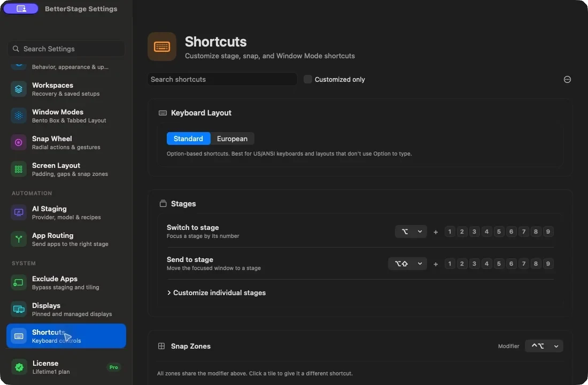Screen dimensions: 588x385
Task: Click the License green badge icon
Action: tap(19, 367)
